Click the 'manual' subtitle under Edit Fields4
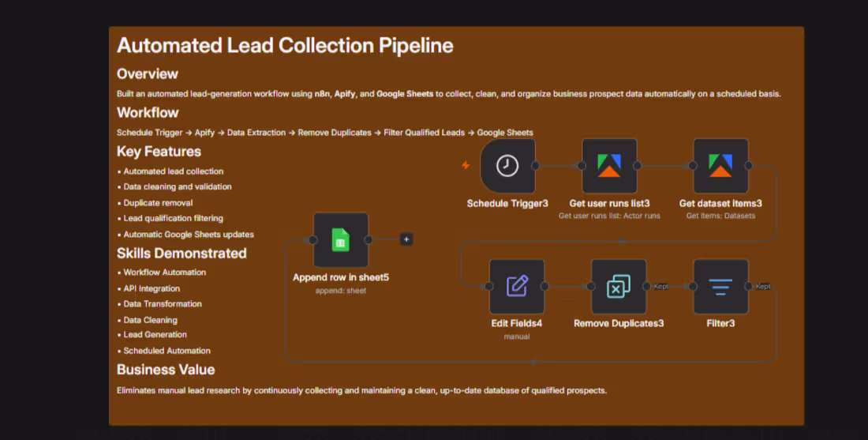This screenshot has width=868, height=440. (x=517, y=337)
